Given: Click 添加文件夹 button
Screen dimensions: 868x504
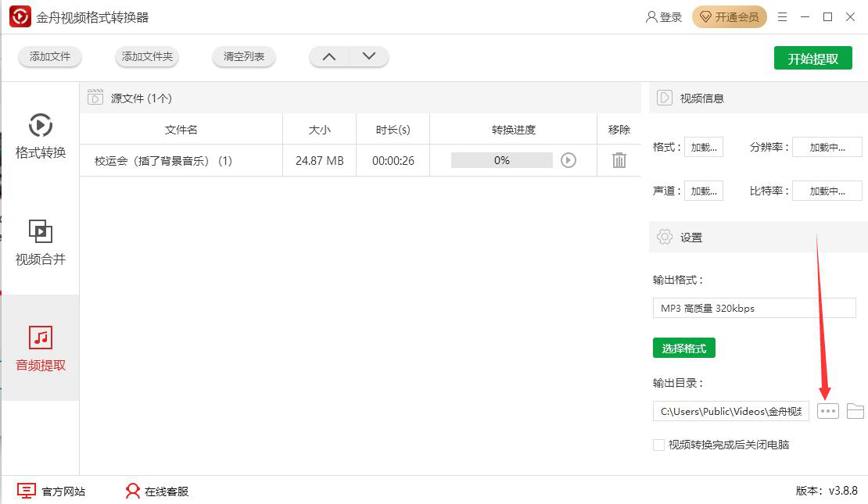Looking at the screenshot, I should click(147, 56).
